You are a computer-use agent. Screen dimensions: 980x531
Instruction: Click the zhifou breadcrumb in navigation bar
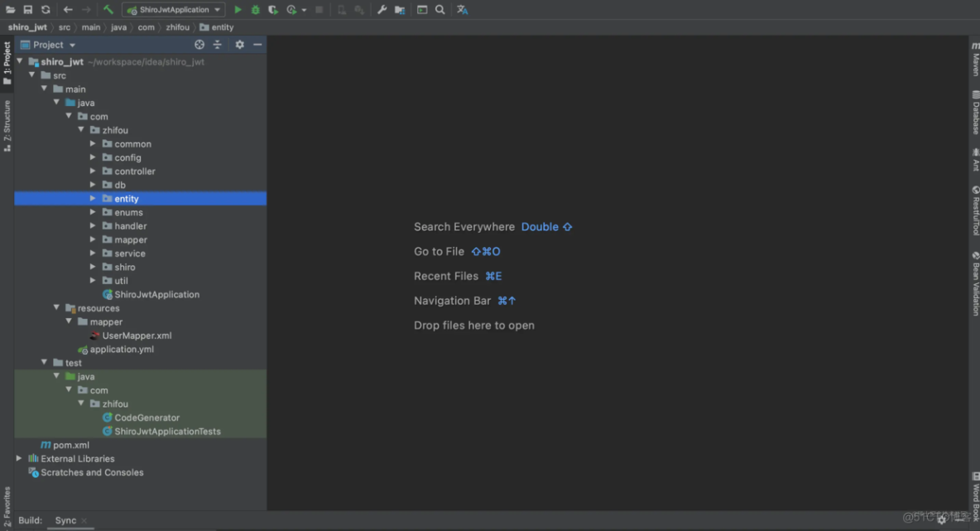point(177,27)
